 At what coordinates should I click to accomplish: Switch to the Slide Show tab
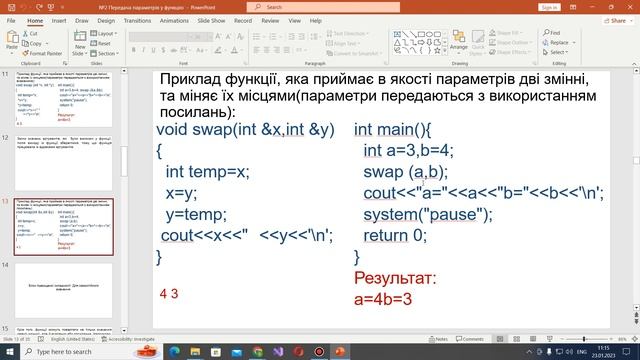pos(211,20)
